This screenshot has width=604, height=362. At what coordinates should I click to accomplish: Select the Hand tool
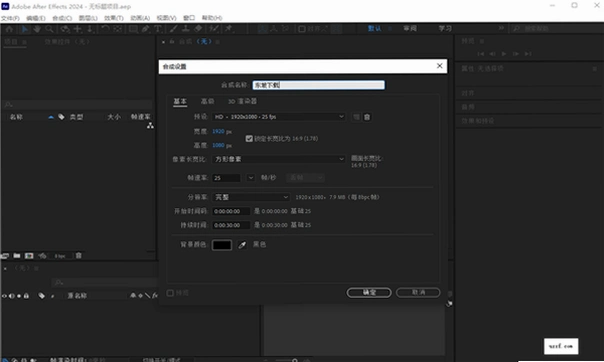click(x=37, y=29)
